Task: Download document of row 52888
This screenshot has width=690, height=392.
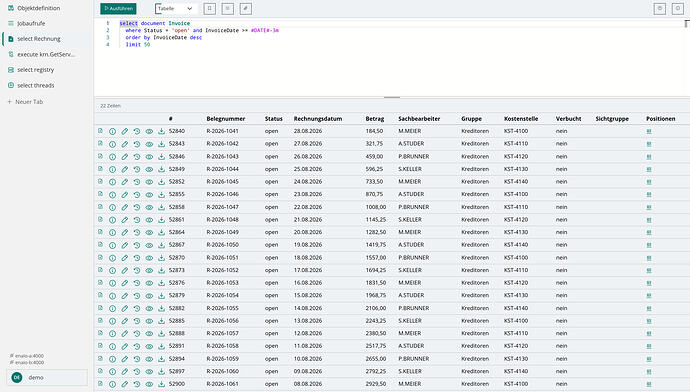Action: pos(161,333)
